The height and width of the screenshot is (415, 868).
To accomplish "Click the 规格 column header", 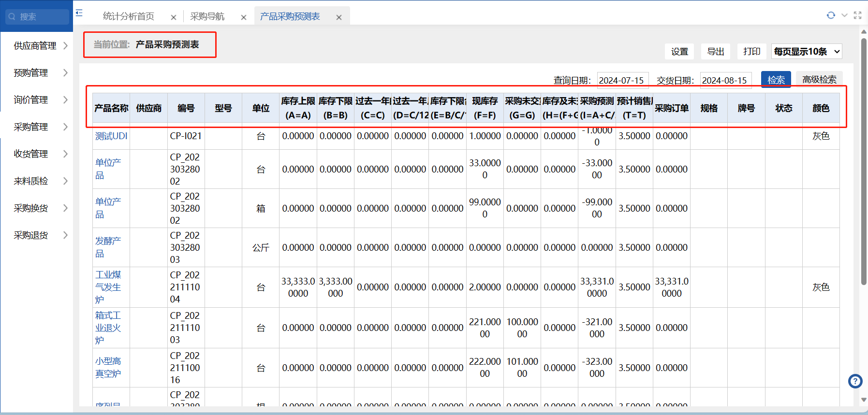I will (x=709, y=108).
